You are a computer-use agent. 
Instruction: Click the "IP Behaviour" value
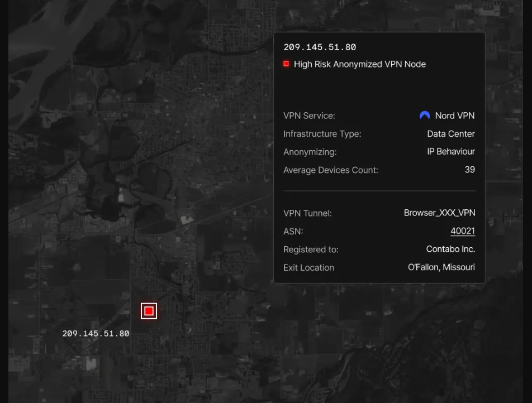tap(451, 151)
